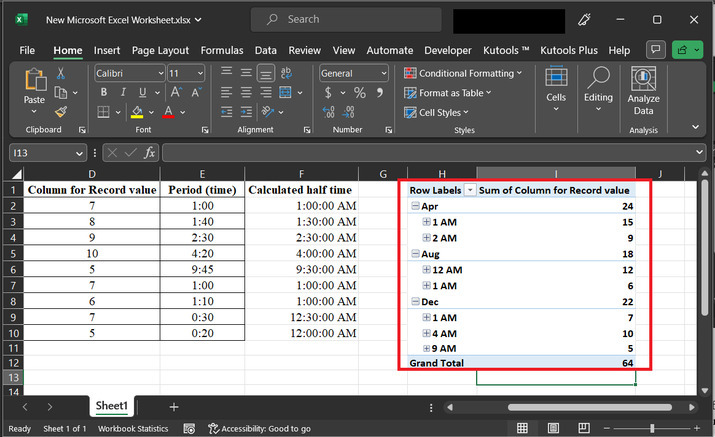Click into the Name Box showing I13
Image resolution: width=715 pixels, height=437 pixels.
42,153
